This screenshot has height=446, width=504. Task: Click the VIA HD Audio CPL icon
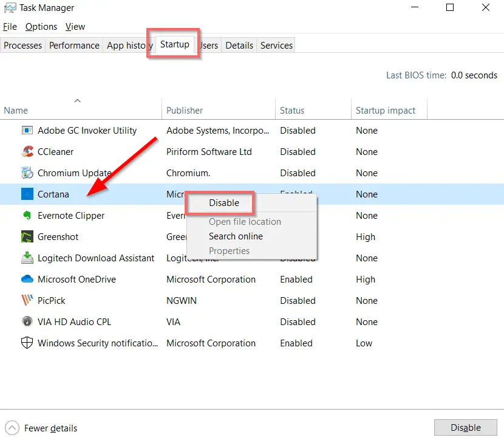click(x=27, y=321)
